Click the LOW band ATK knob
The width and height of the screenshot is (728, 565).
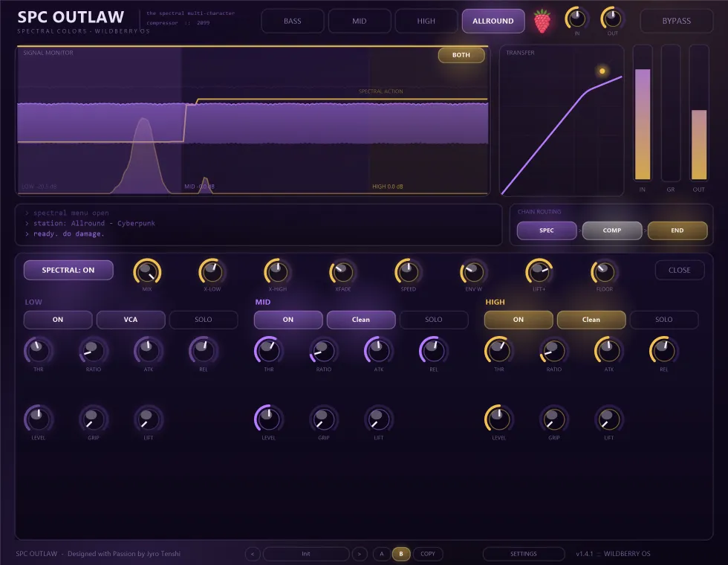pyautogui.click(x=148, y=350)
